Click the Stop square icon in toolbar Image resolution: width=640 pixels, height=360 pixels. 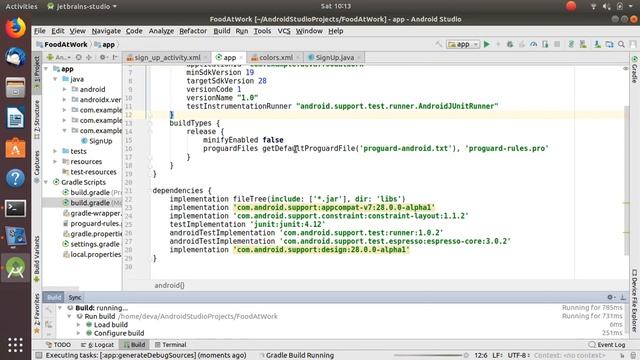(557, 44)
